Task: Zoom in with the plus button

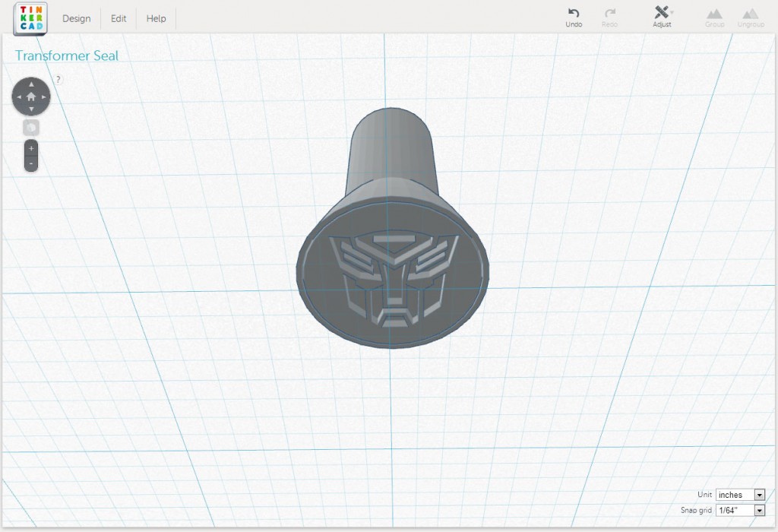Action: click(x=31, y=148)
